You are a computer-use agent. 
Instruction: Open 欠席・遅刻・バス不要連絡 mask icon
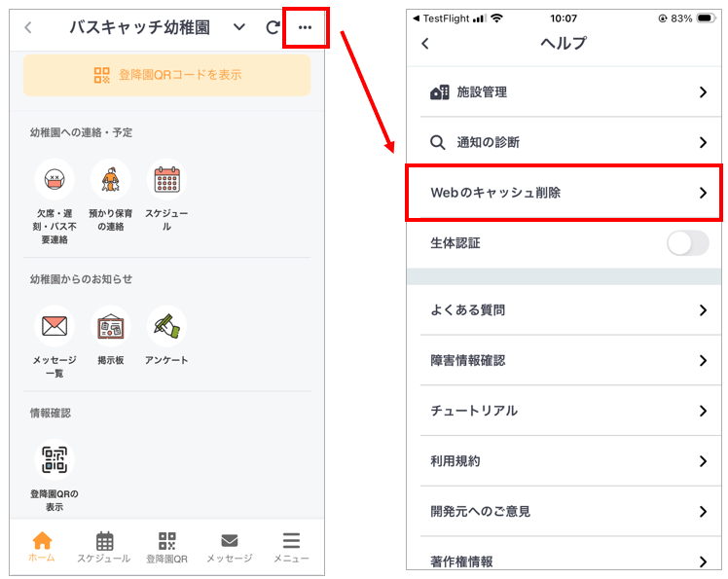click(55, 179)
